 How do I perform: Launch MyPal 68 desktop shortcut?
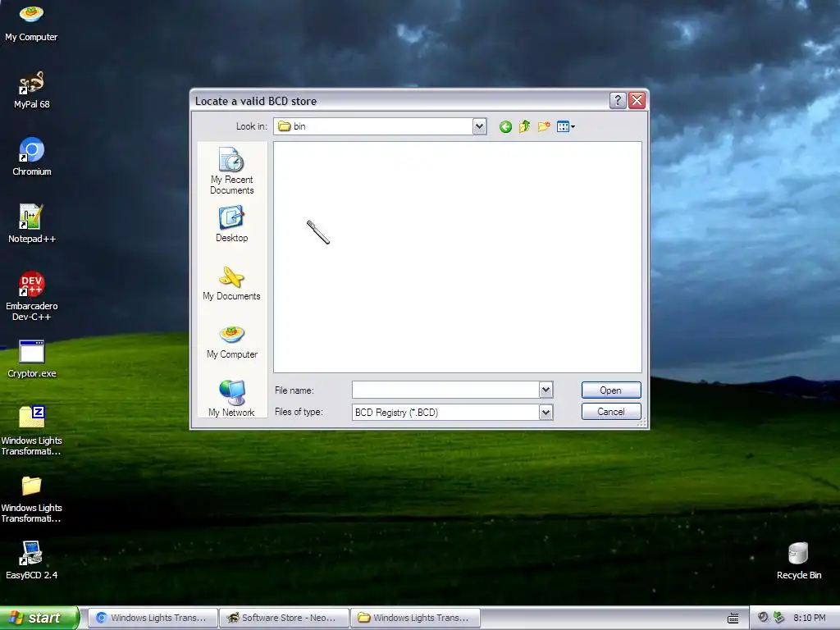(31, 89)
